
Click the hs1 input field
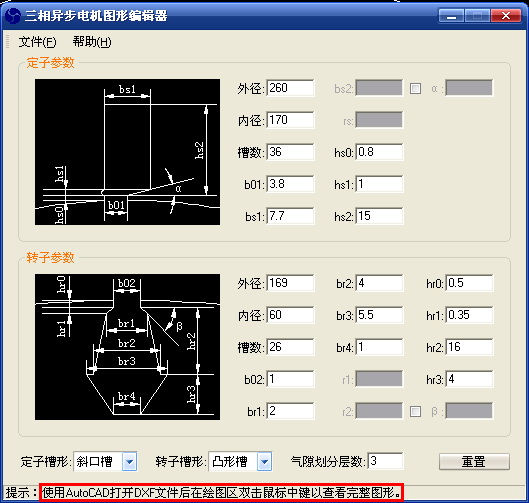tap(379, 184)
